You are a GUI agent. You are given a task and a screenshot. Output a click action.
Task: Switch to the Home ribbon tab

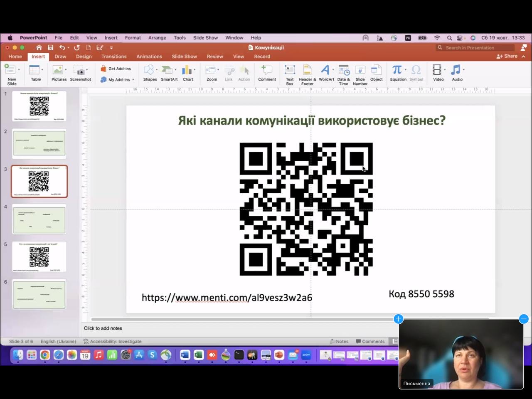tap(15, 57)
